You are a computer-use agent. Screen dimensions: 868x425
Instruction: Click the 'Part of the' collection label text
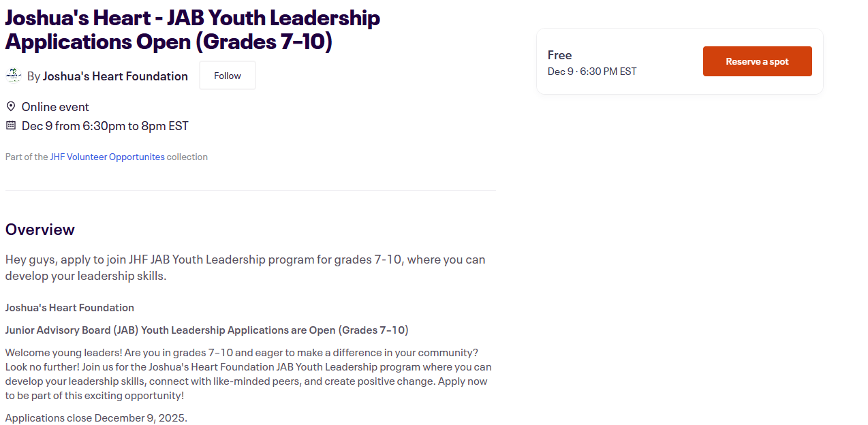tap(27, 157)
